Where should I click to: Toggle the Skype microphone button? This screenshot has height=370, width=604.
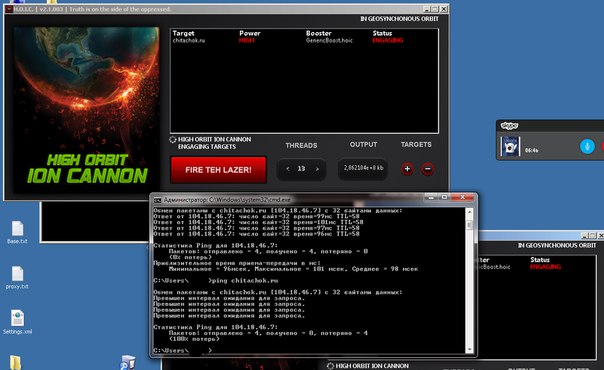(587, 146)
